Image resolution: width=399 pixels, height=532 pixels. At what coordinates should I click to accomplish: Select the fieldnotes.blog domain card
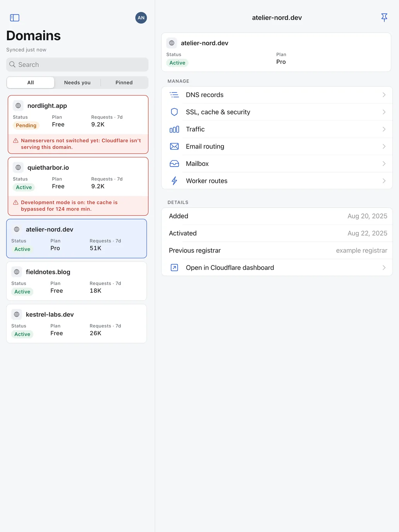pos(77,281)
